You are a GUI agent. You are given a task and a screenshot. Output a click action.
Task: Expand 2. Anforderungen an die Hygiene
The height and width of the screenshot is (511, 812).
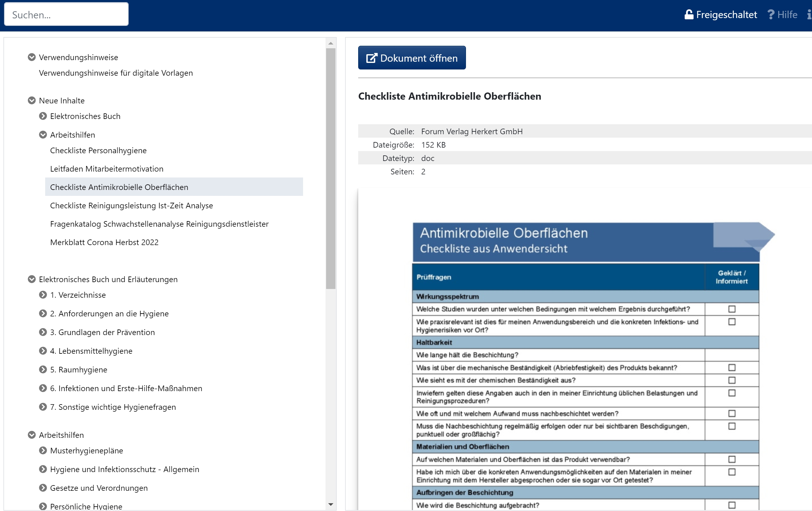click(43, 314)
